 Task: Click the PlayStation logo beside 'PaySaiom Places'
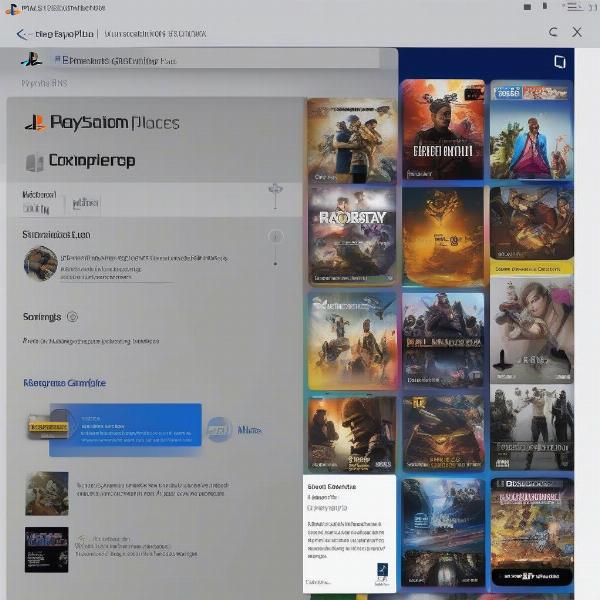[x=36, y=123]
